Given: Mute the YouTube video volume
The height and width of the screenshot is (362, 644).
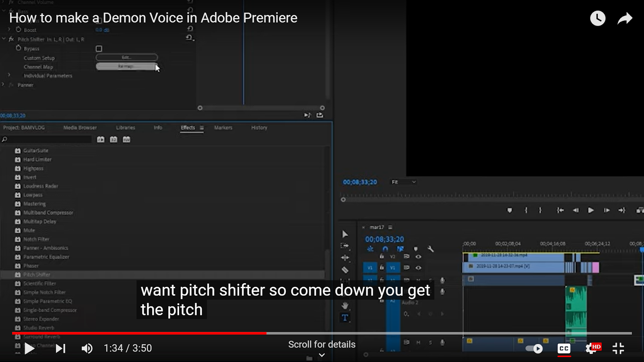Looking at the screenshot, I should pyautogui.click(x=87, y=348).
